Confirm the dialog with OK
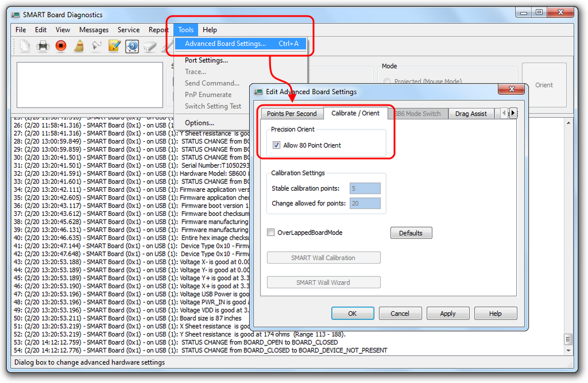The width and height of the screenshot is (588, 383). (352, 313)
